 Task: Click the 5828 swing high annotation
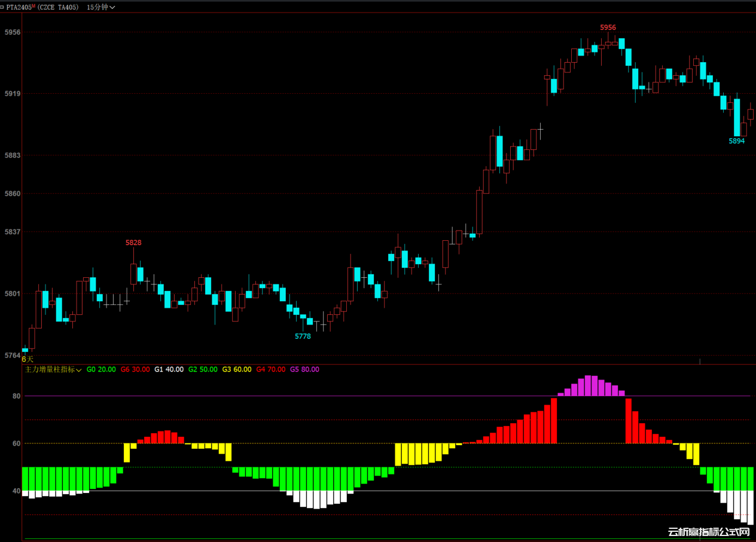point(133,243)
